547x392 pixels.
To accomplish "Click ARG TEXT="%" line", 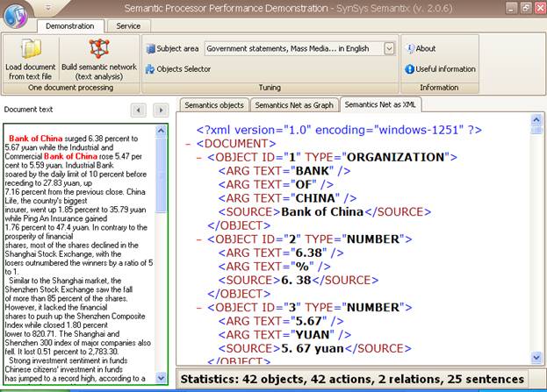I will tap(275, 267).
